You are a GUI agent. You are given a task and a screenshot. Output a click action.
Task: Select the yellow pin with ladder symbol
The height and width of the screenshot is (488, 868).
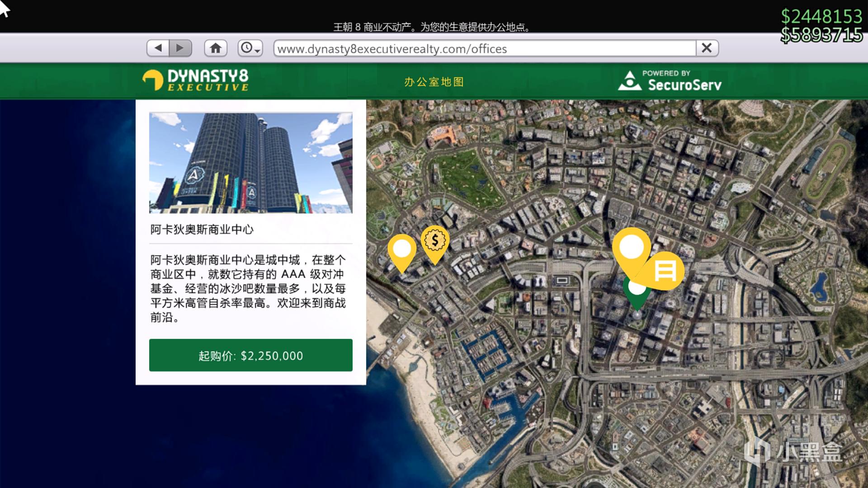click(666, 271)
